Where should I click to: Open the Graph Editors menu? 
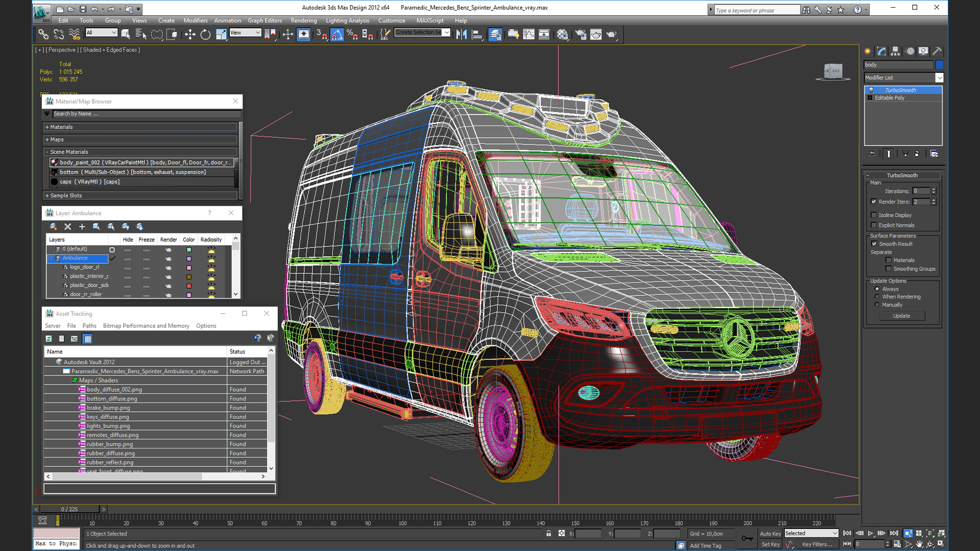click(264, 20)
